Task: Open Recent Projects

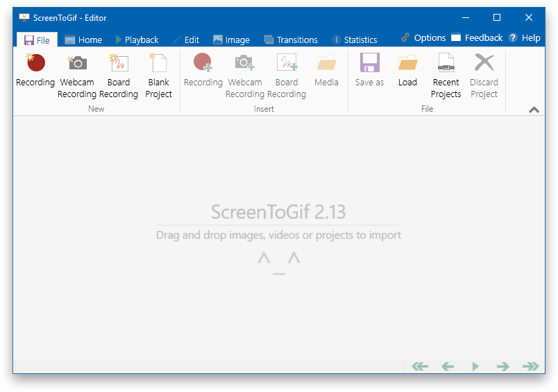Action: coord(446,75)
